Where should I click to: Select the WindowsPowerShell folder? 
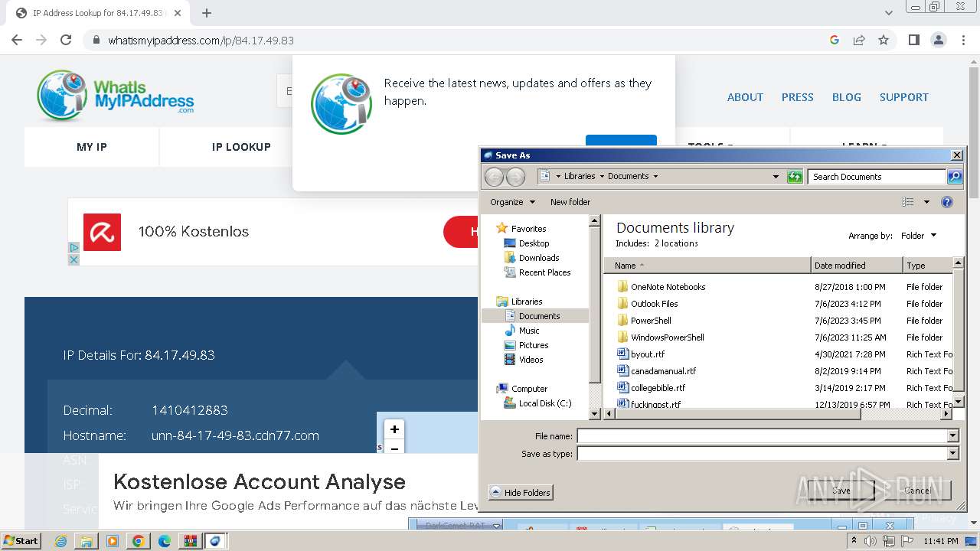(x=668, y=337)
